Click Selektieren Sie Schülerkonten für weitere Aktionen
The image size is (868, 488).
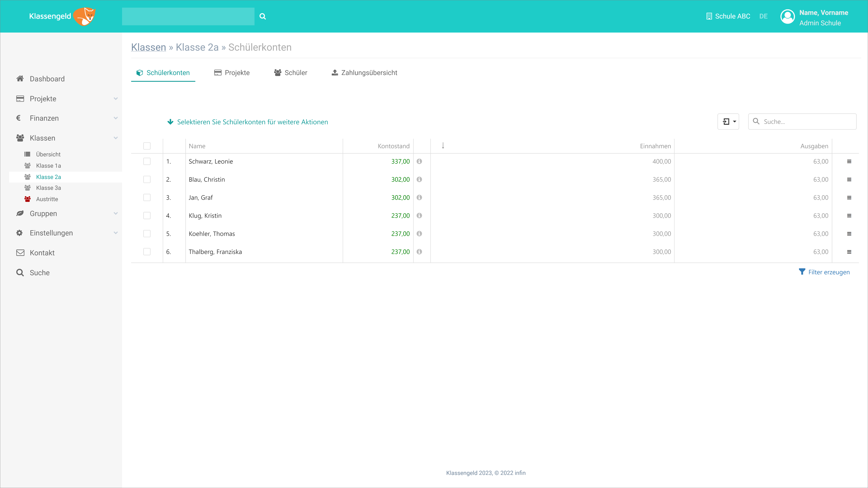click(252, 122)
